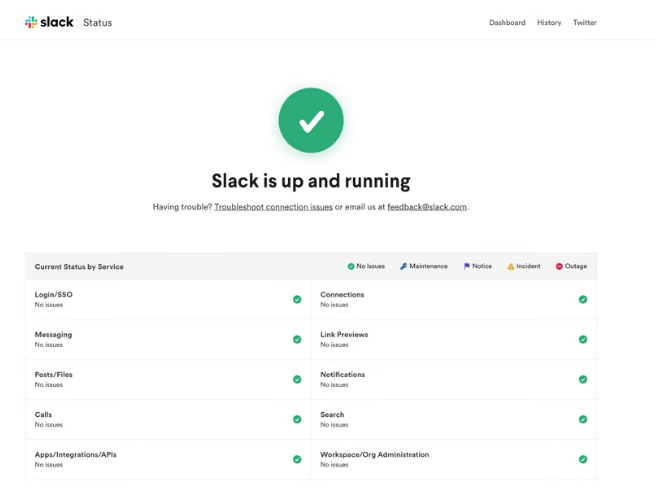Click 'No issues' text under Calls
The image size is (656, 503).
(x=49, y=425)
